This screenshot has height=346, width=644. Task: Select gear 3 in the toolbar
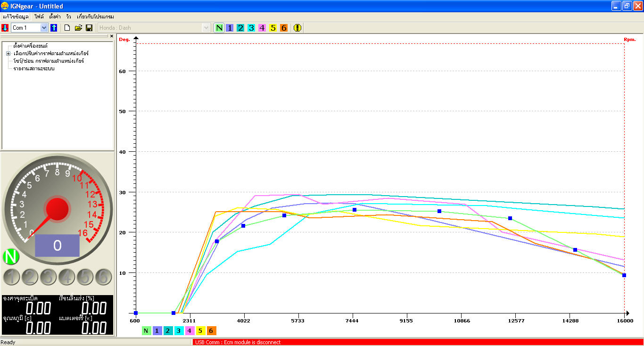point(251,28)
